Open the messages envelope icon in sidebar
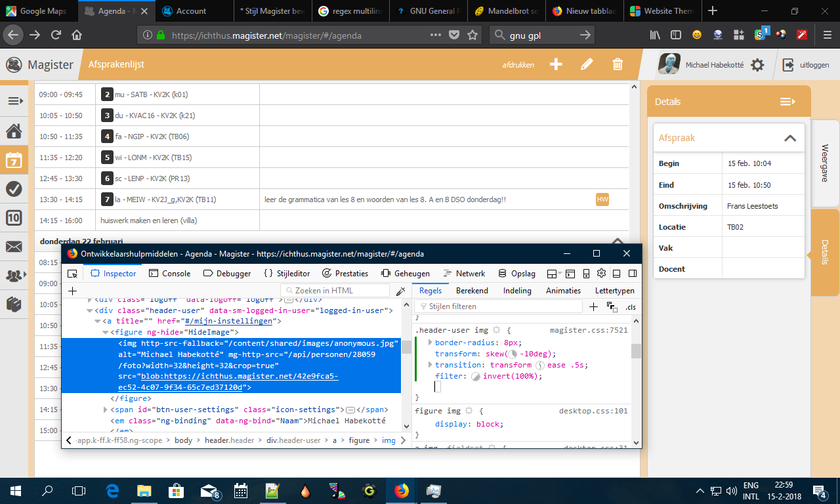 coord(14,247)
